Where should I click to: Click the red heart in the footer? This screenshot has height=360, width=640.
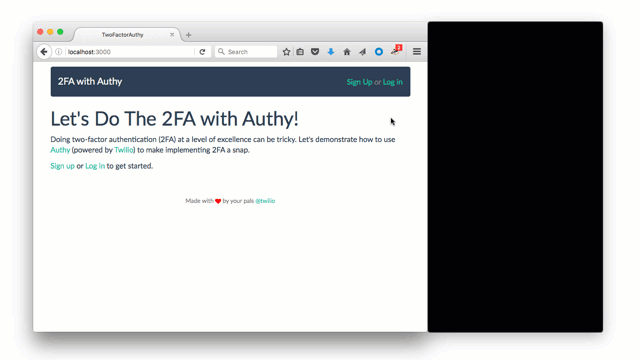(218, 201)
